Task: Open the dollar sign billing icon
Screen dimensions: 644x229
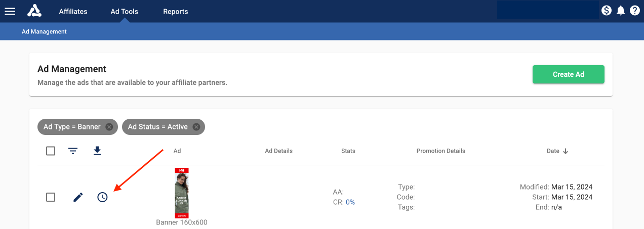Action: (607, 11)
